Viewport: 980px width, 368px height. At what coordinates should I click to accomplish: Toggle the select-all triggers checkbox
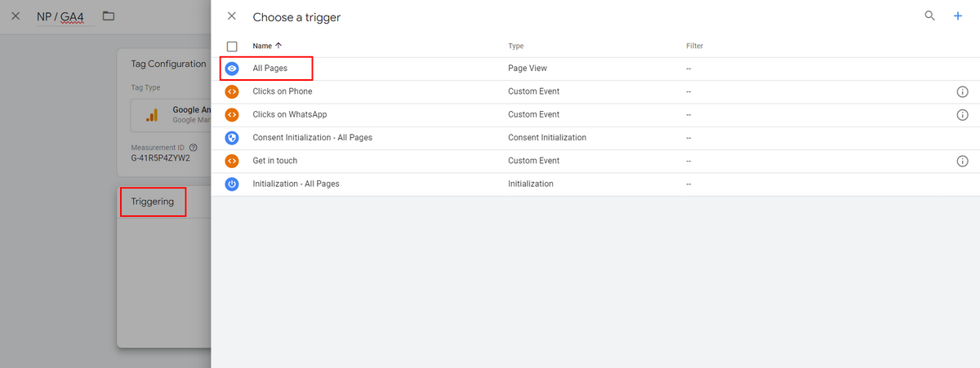[x=232, y=47]
